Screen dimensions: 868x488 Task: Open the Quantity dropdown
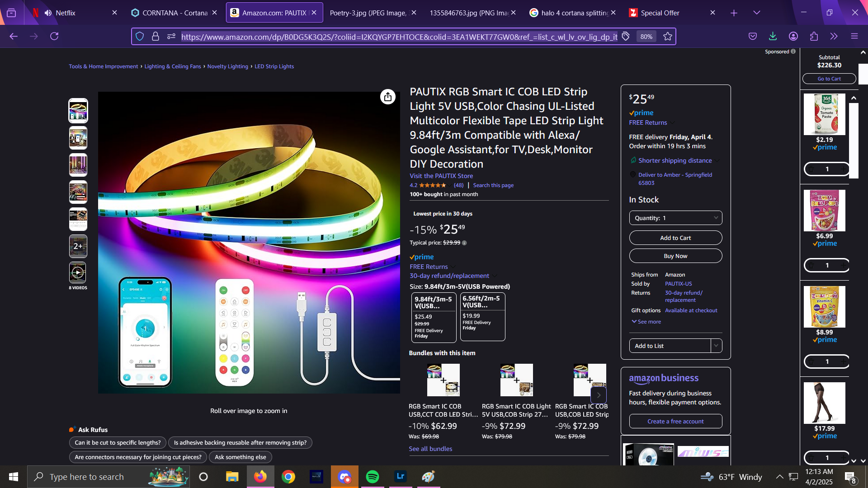coord(675,218)
